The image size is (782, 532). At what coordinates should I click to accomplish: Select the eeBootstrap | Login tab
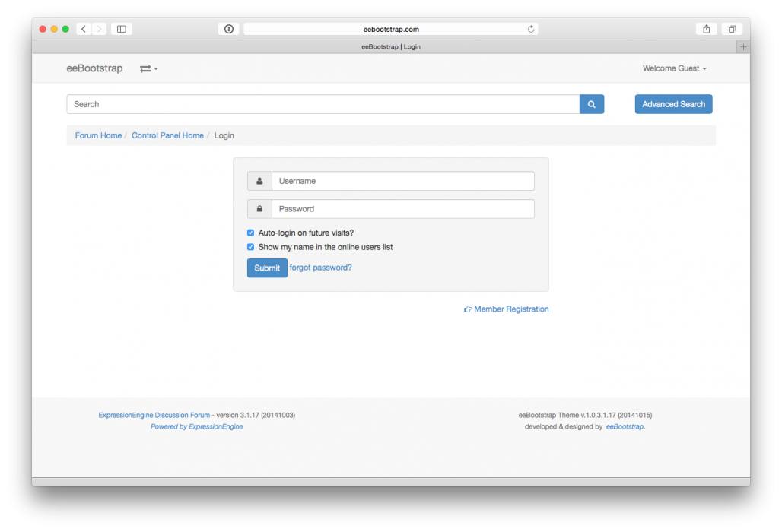(x=391, y=47)
